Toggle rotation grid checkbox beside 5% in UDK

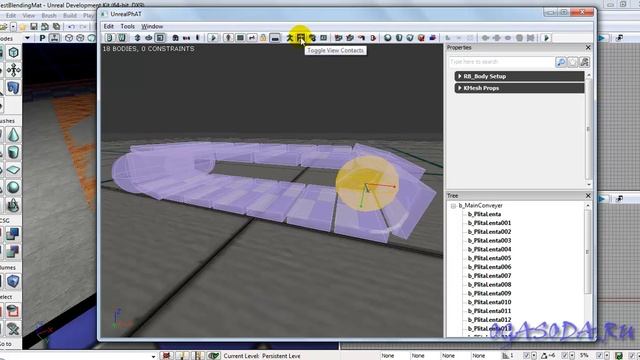click(564, 356)
